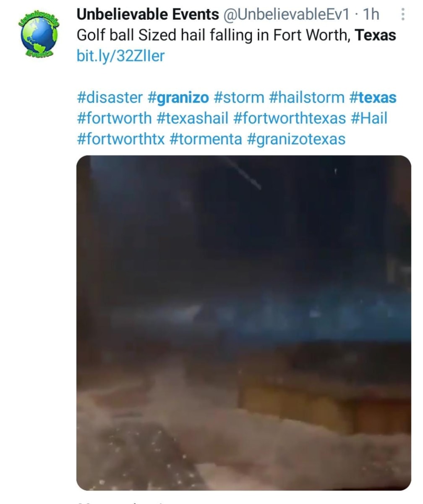This screenshot has height=504, width=423.
Task: Open the #fortworth hashtag
Action: [115, 118]
